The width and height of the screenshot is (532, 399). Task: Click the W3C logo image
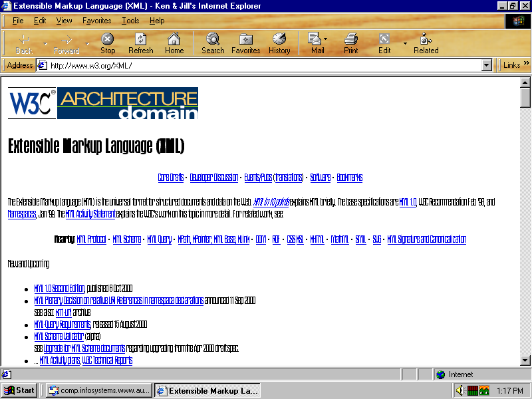32,103
